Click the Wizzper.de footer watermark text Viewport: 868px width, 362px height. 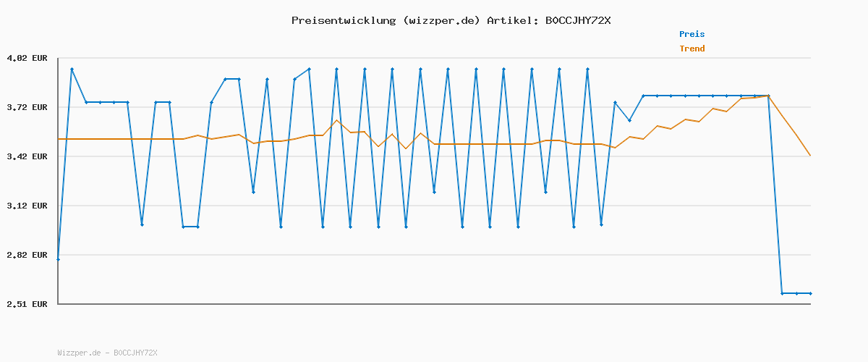107,353
